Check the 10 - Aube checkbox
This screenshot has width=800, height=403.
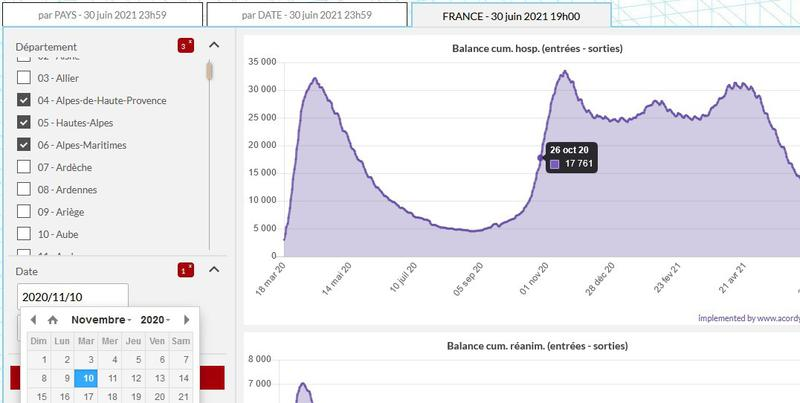click(24, 234)
